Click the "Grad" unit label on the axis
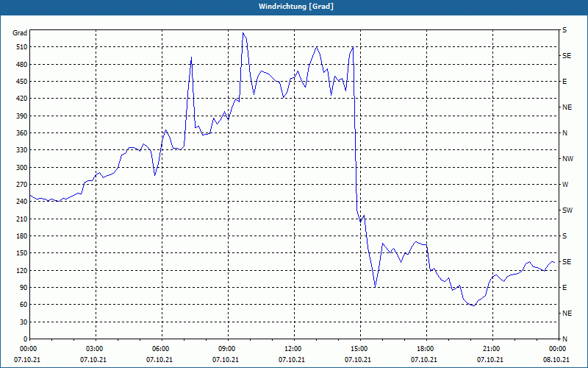 [x=20, y=33]
